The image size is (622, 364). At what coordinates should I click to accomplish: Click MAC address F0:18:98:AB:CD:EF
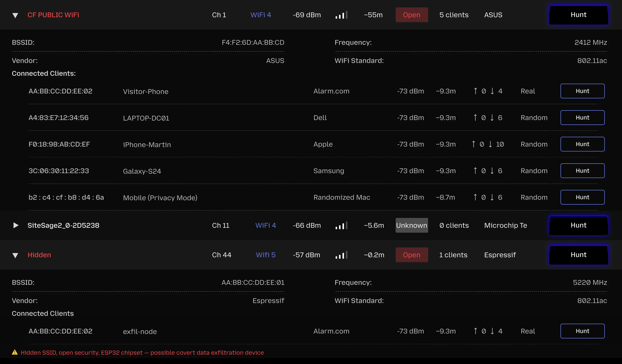59,144
